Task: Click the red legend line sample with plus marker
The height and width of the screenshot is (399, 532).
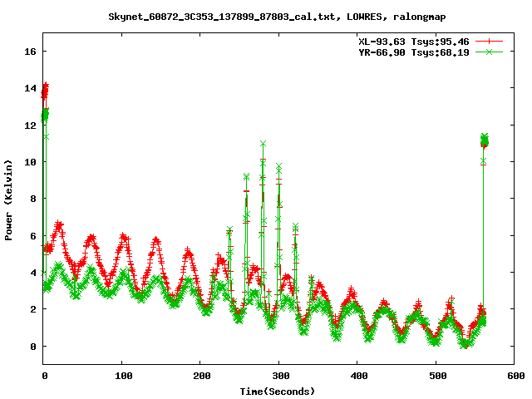Action: pos(489,42)
